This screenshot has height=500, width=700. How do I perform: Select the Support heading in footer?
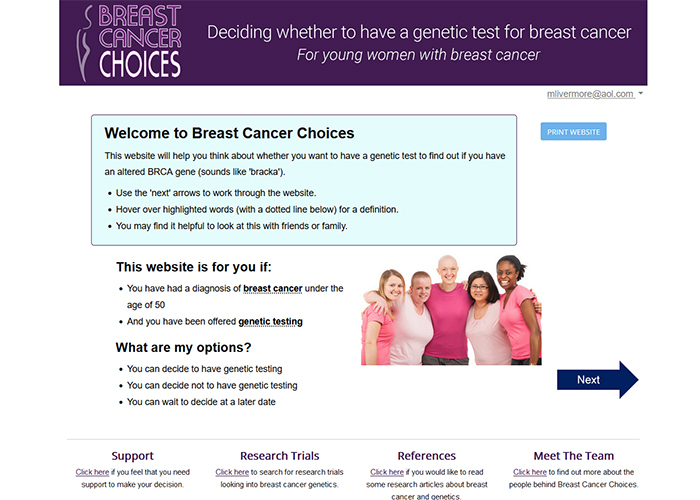click(132, 456)
